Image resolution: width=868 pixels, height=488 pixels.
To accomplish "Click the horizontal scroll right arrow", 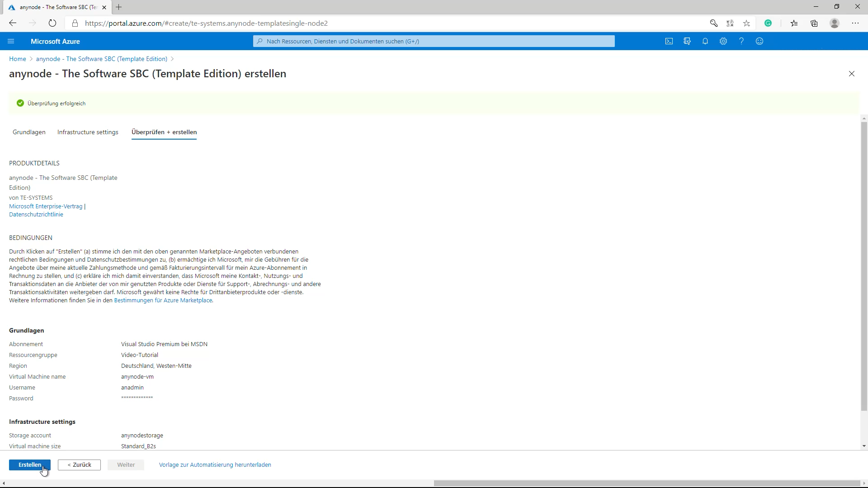I will coord(864,483).
